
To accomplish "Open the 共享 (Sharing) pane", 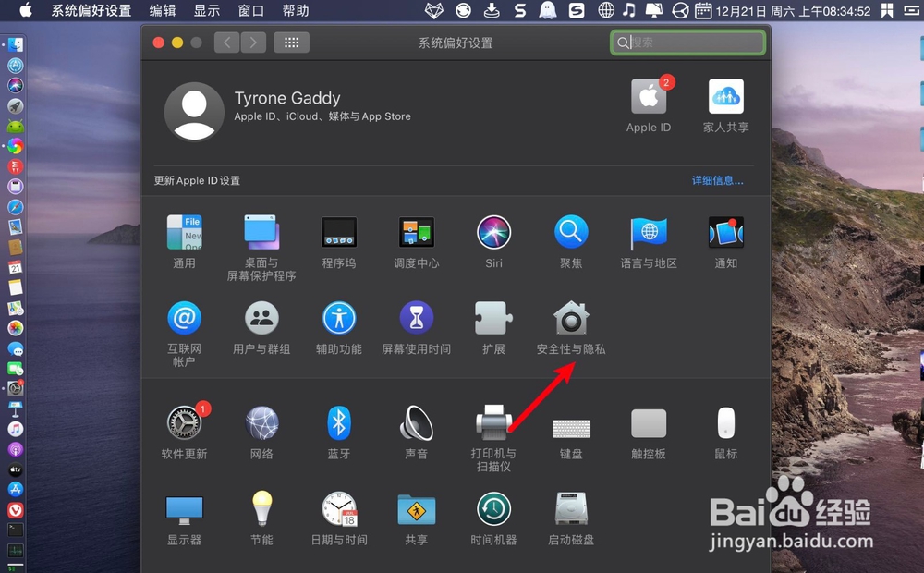I will pyautogui.click(x=417, y=509).
